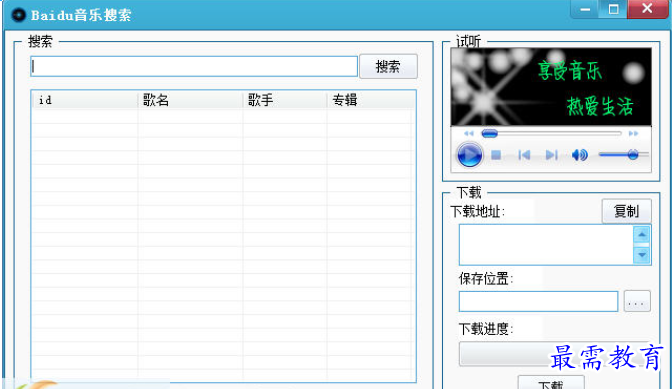Screen dimensions: 672x389
Task: Click the save location input field
Action: coord(538,302)
